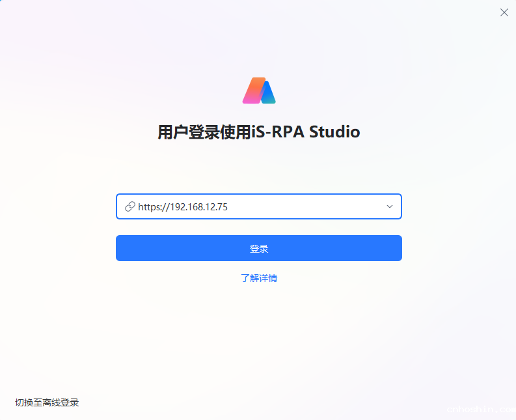Show saved servers using the down arrow
Image resolution: width=516 pixels, height=420 pixels.
[x=390, y=207]
